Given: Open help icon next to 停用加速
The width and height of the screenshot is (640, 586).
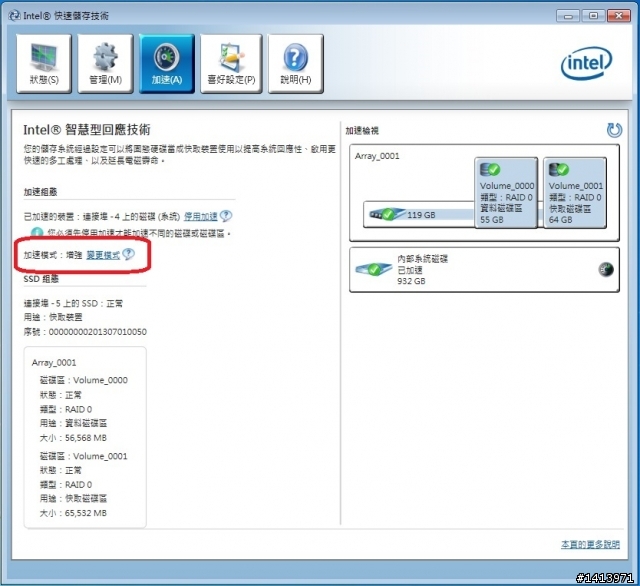Looking at the screenshot, I should 226,215.
